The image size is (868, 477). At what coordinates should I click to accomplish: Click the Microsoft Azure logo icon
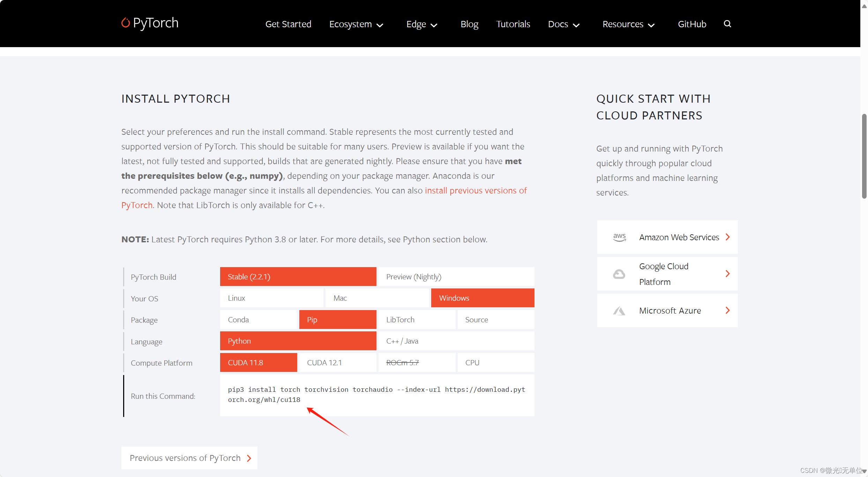(x=619, y=310)
